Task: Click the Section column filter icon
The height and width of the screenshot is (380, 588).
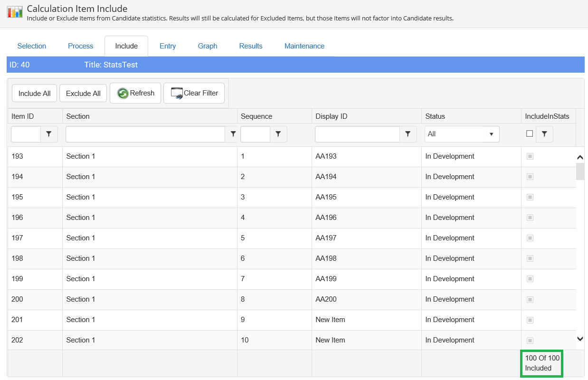Action: pyautogui.click(x=233, y=134)
